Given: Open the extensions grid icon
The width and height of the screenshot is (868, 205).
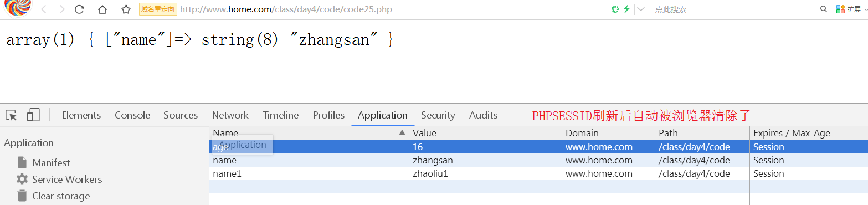Looking at the screenshot, I should tap(840, 9).
